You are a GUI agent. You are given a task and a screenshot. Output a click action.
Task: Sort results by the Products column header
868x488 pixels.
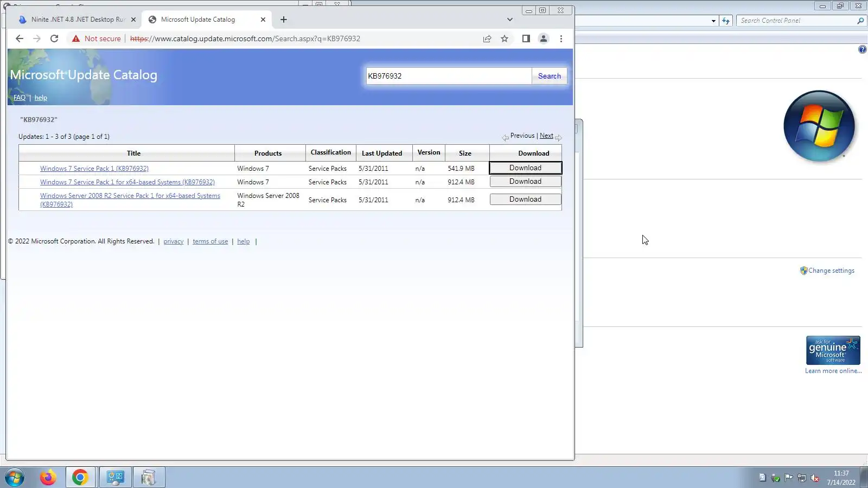click(x=268, y=153)
